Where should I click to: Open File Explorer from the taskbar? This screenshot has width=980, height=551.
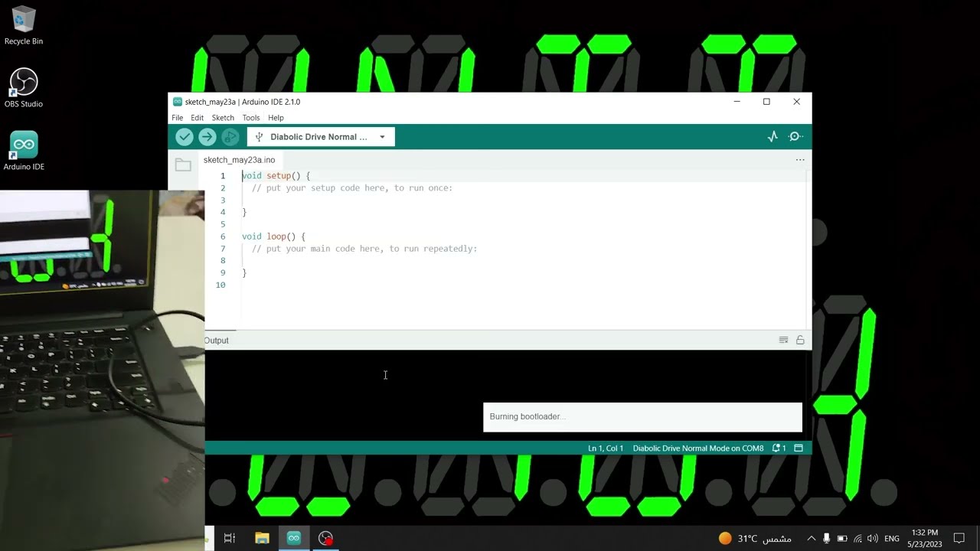pyautogui.click(x=262, y=538)
